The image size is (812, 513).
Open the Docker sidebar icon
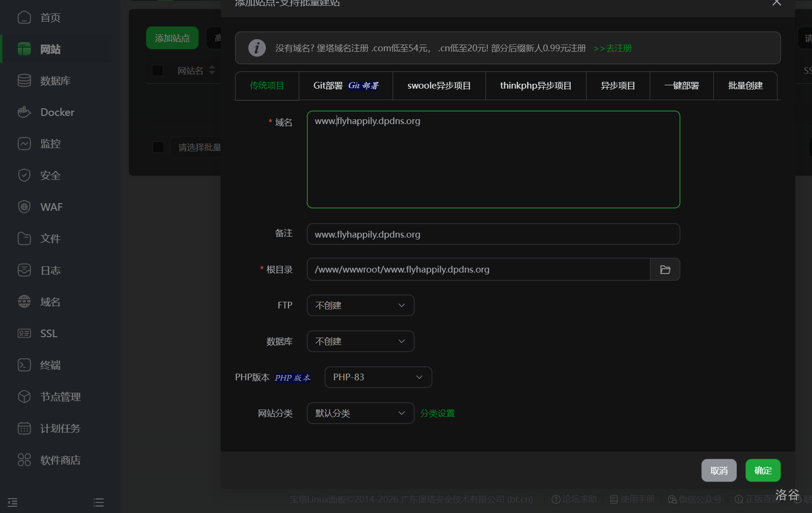point(24,112)
